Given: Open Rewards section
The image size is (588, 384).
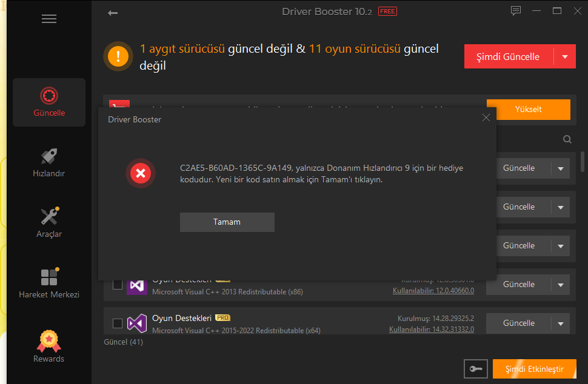Looking at the screenshot, I should tap(49, 346).
